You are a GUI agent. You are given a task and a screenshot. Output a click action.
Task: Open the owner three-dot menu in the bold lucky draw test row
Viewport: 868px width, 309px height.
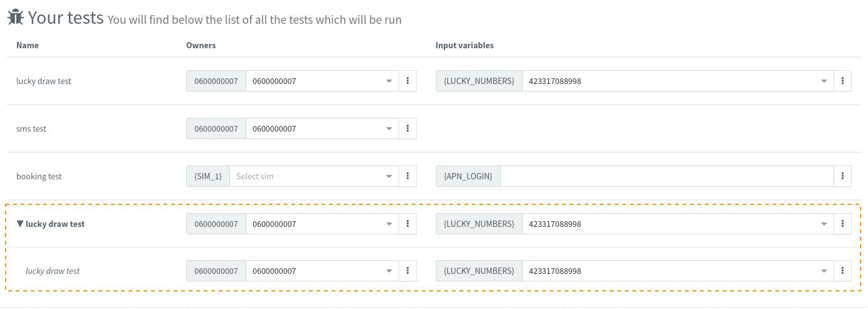click(407, 224)
